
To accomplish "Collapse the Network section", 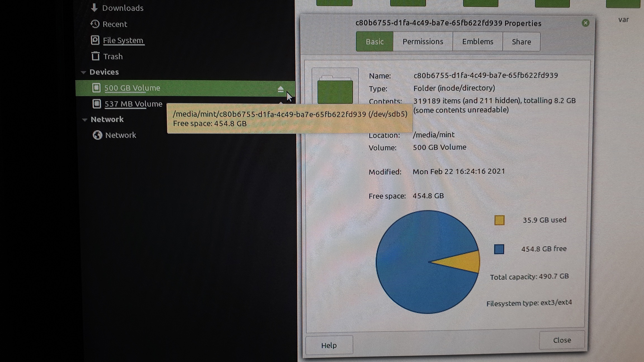I will tap(84, 120).
